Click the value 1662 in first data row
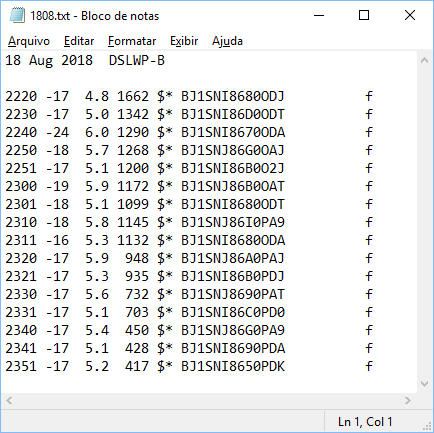 click(133, 96)
